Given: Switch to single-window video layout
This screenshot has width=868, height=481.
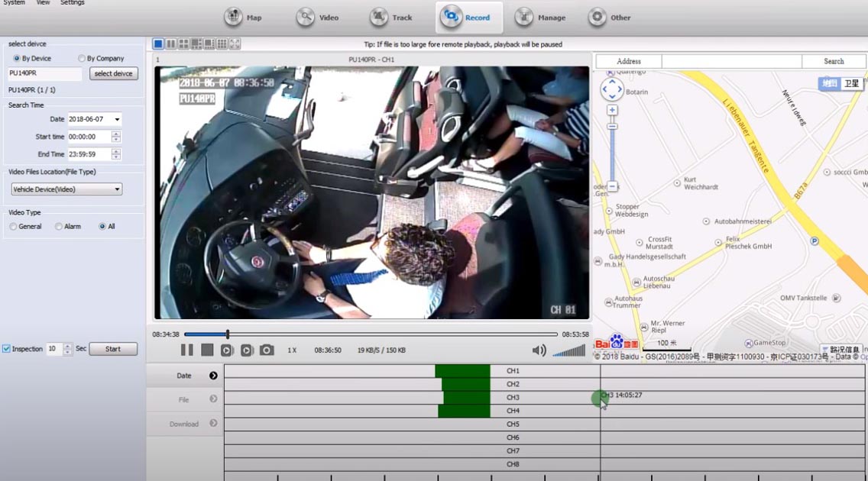Looking at the screenshot, I should pos(158,44).
